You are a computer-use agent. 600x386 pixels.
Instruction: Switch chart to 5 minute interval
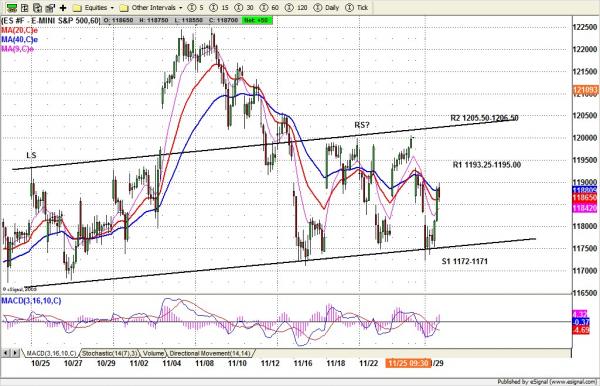(x=196, y=7)
